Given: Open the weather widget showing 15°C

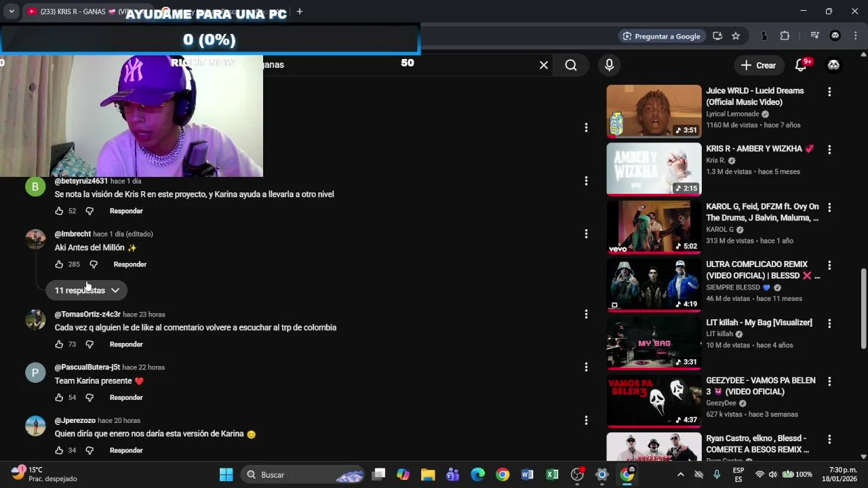Looking at the screenshot, I should click(x=44, y=474).
